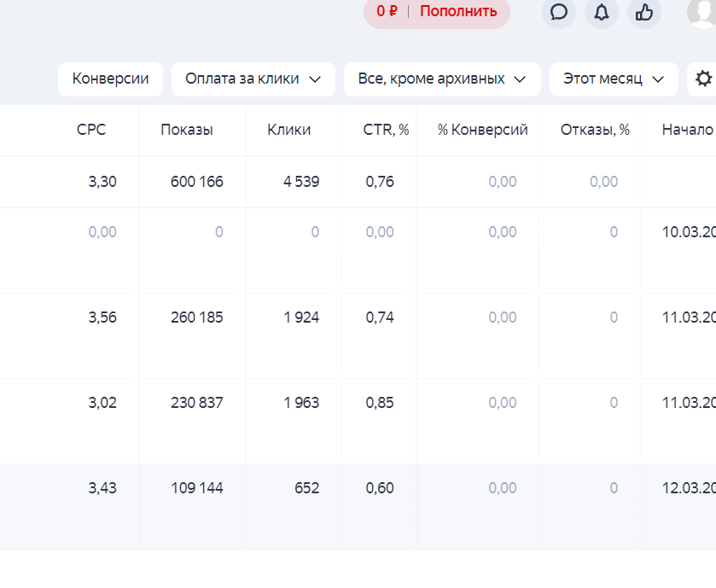Click the Пополнить top-up button
This screenshot has height=588, width=716.
(x=458, y=11)
